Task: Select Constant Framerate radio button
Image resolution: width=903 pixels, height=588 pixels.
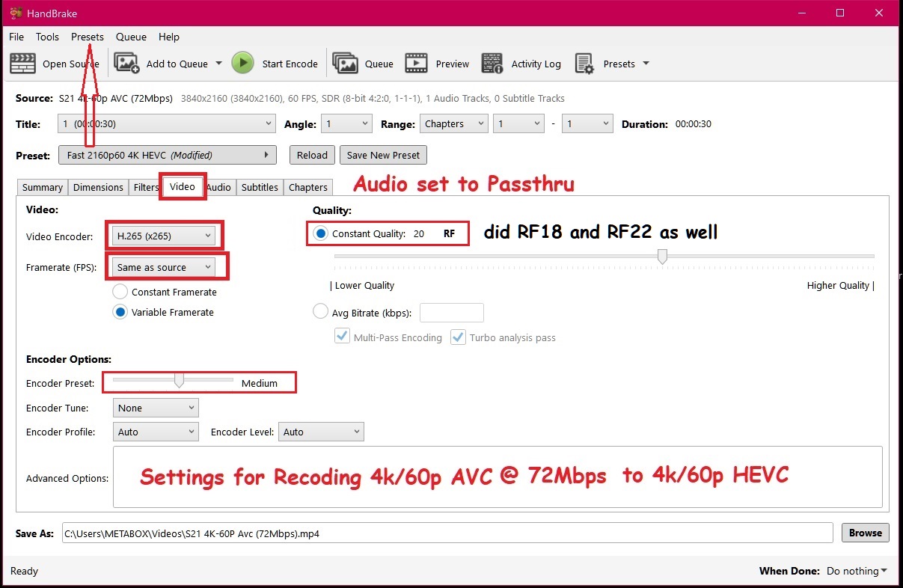Action: click(x=120, y=292)
